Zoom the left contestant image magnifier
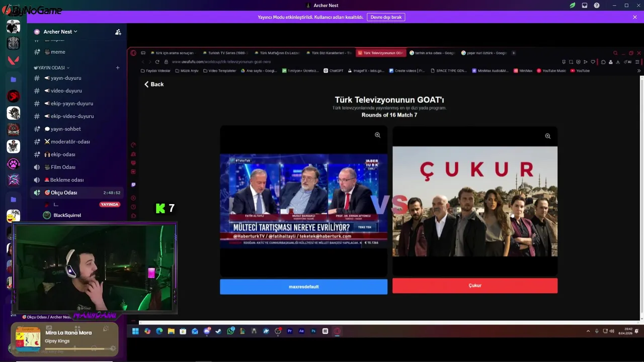The image size is (644, 362). click(x=377, y=135)
